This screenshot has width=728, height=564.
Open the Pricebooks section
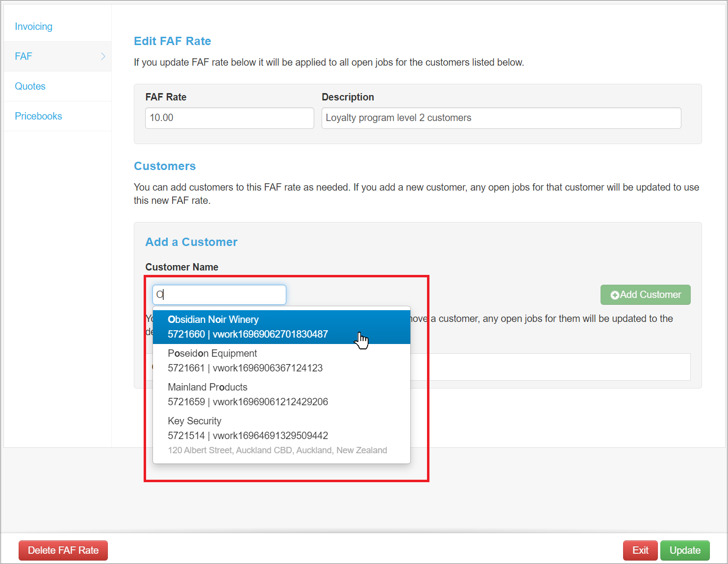[x=38, y=116]
